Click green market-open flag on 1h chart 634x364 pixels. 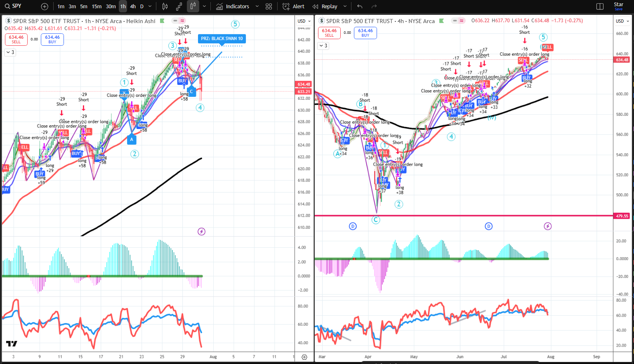click(x=162, y=21)
